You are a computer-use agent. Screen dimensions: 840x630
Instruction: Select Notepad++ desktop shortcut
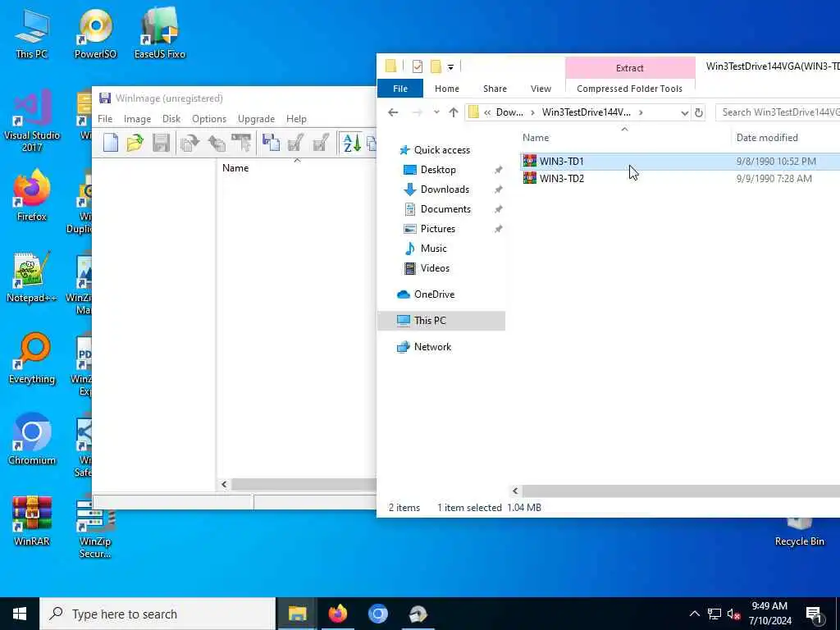pyautogui.click(x=32, y=277)
